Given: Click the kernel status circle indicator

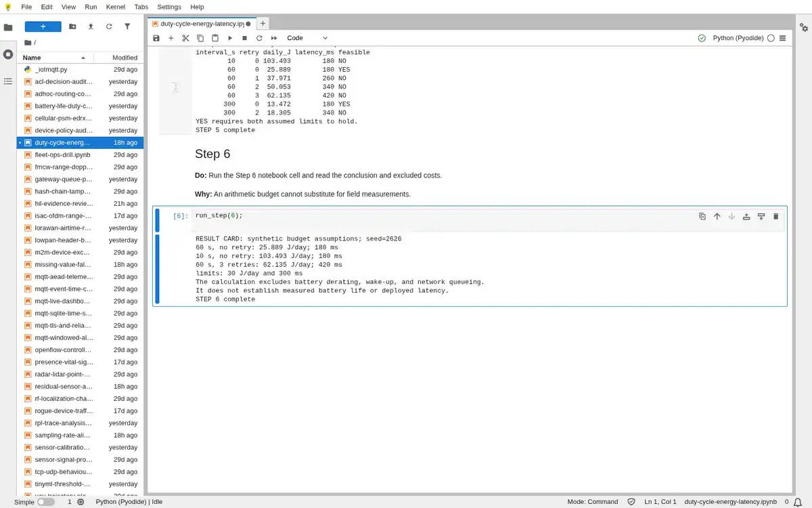Looking at the screenshot, I should [x=771, y=38].
